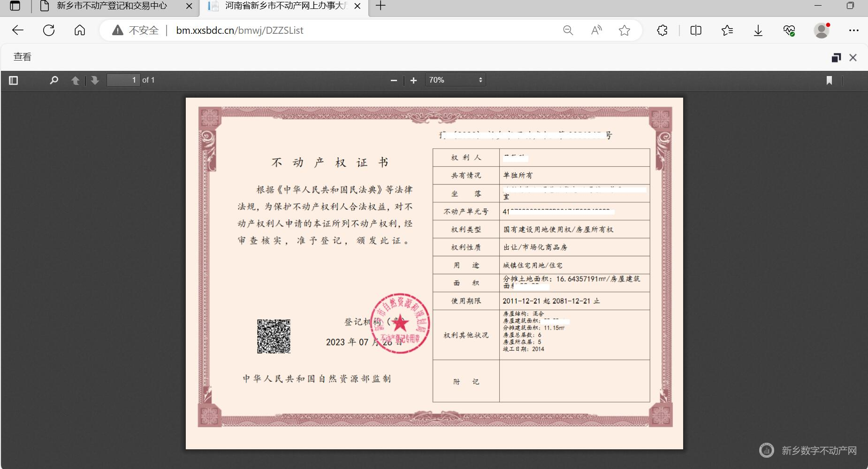Open split screen view icon
This screenshot has height=469, width=868.
[695, 30]
